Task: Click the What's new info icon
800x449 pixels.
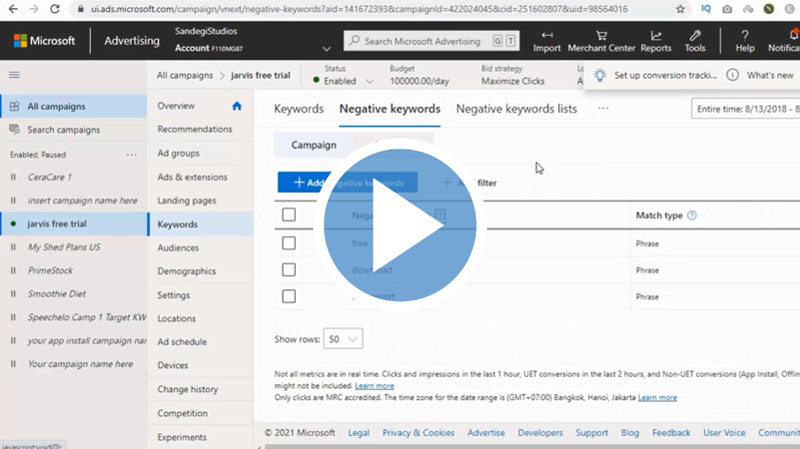Action: pos(732,75)
